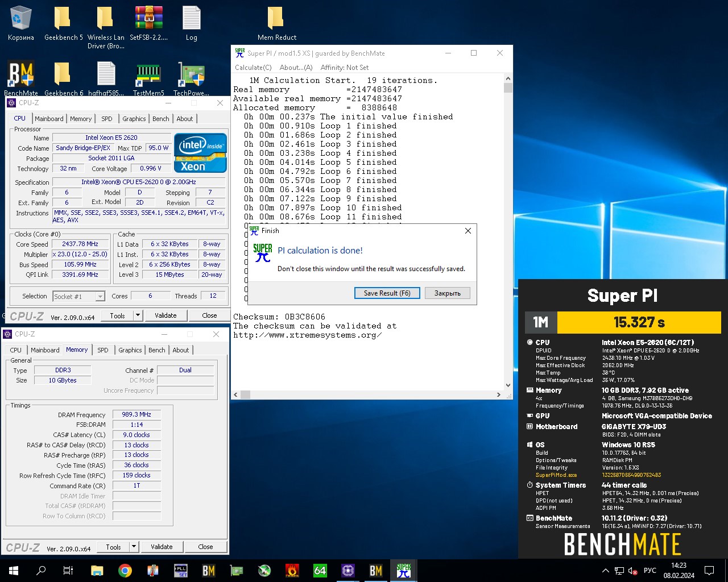Click Super PI horizontal scrollbar left arrow
Image resolution: width=728 pixels, height=582 pixels.
(236, 394)
